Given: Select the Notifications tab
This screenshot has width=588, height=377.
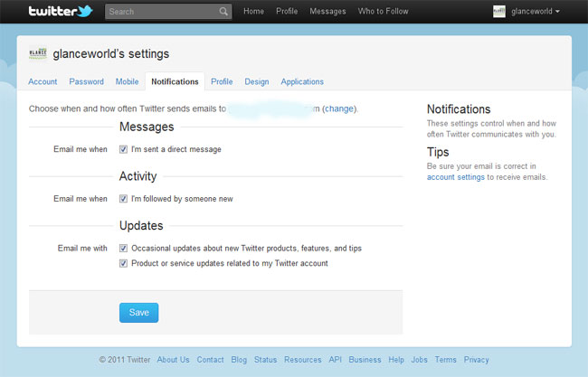Looking at the screenshot, I should pyautogui.click(x=175, y=81).
